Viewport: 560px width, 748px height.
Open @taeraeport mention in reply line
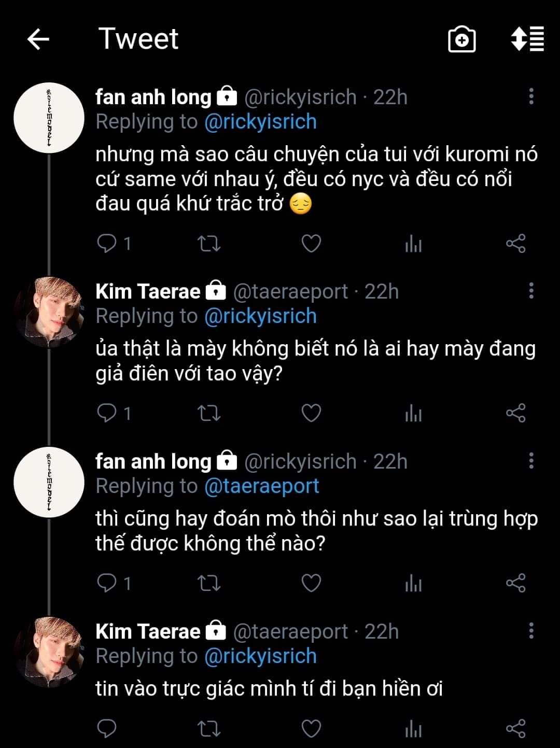point(261,486)
